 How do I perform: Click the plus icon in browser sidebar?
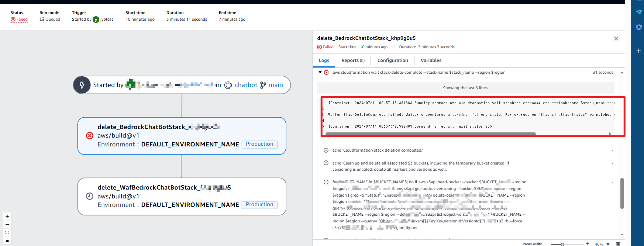click(x=638, y=51)
